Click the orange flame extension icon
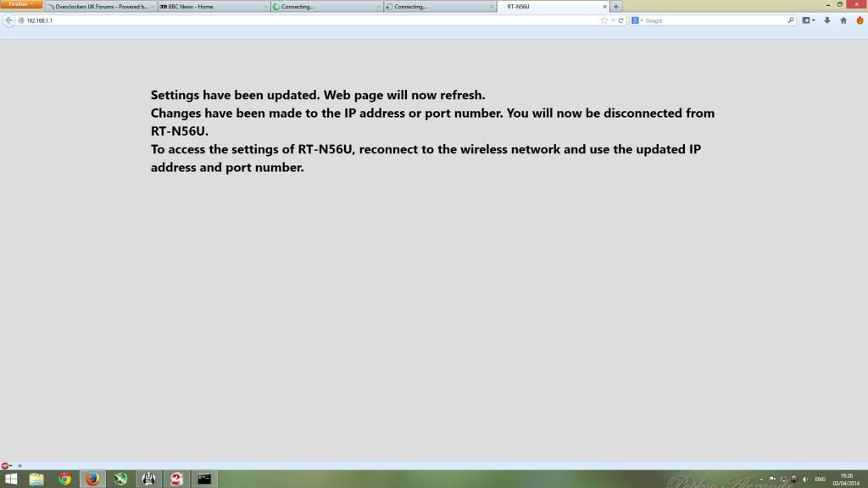The image size is (868, 488). coord(860,20)
